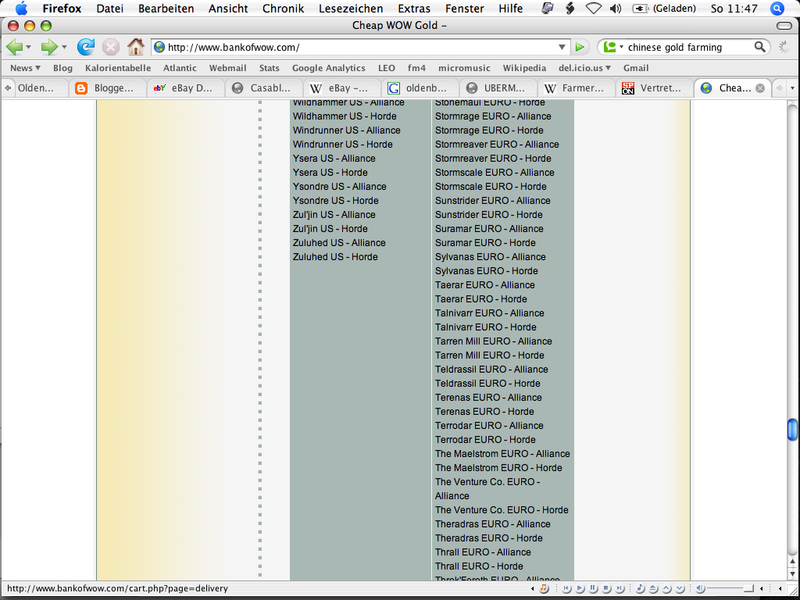Click the volume speaker icon in menu bar
The image size is (800, 600).
tap(615, 9)
